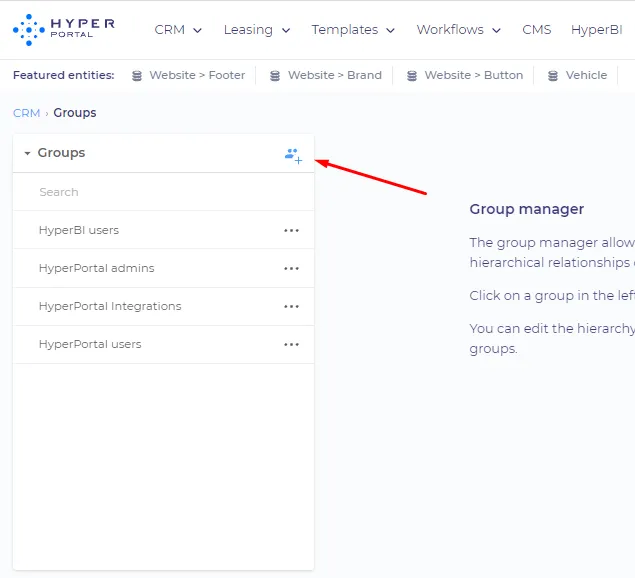Viewport: 635px width, 578px height.
Task: Open options menu for HyperBI users
Action: click(x=291, y=230)
